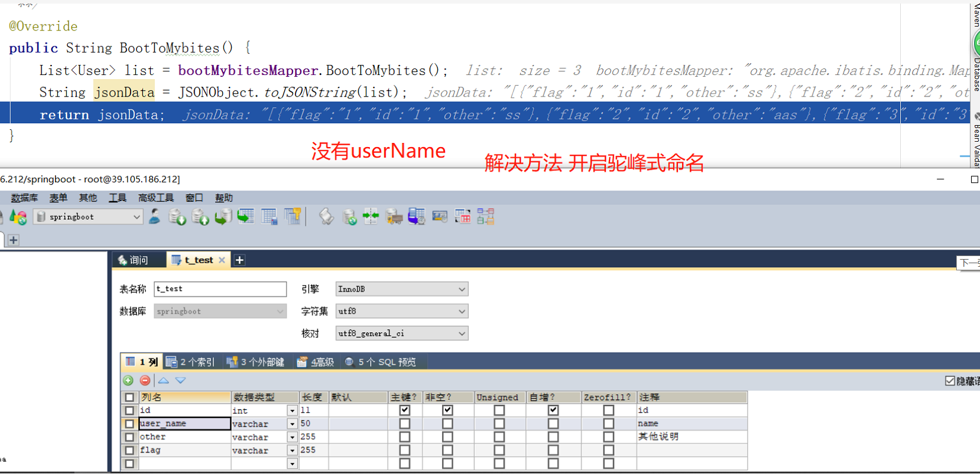Click the length cell showing 50

(313, 423)
